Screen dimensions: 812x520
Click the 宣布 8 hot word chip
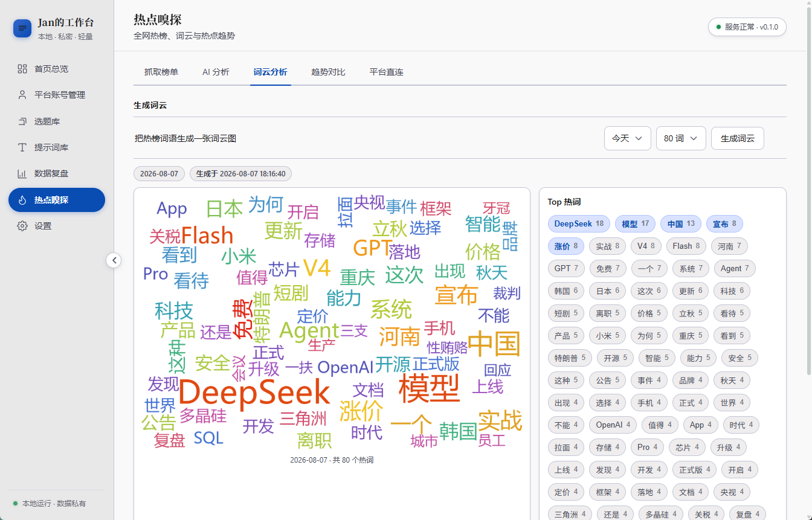pos(724,224)
